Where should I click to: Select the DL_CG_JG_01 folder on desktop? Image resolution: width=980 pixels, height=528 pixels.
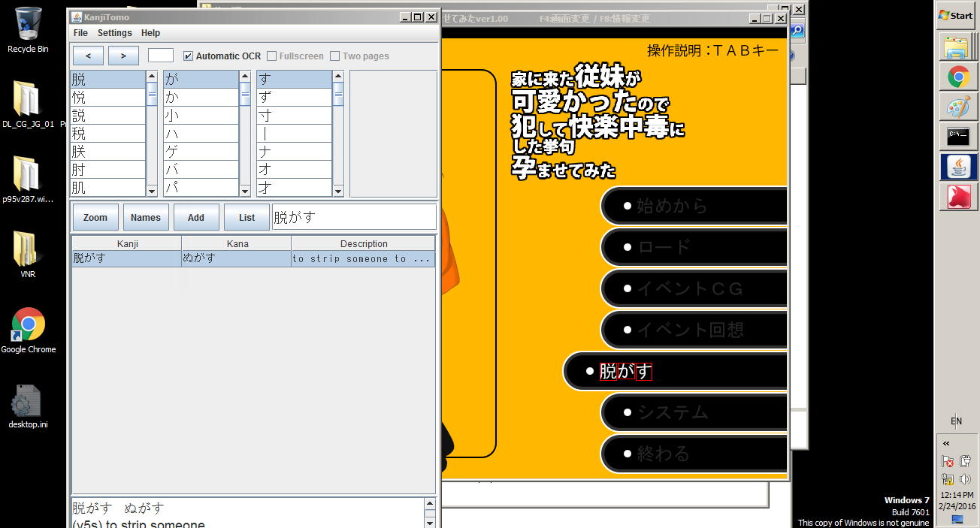28,104
